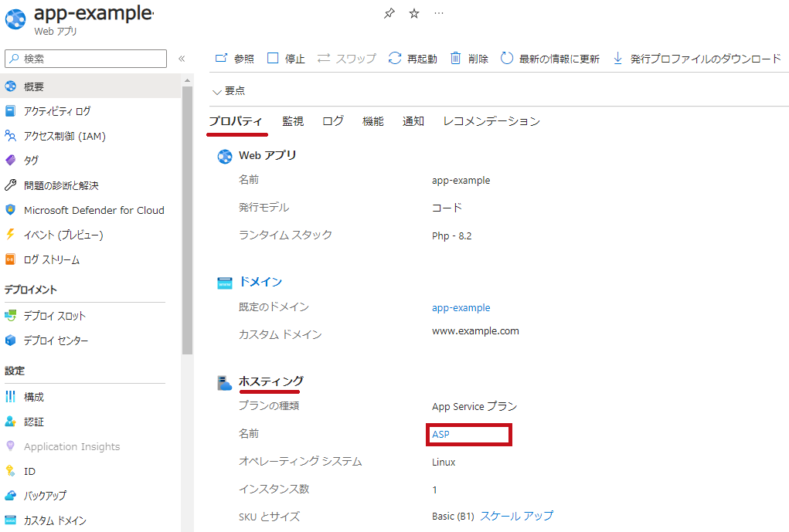Select the プロパティ tab
The width and height of the screenshot is (789, 532).
coord(236,121)
